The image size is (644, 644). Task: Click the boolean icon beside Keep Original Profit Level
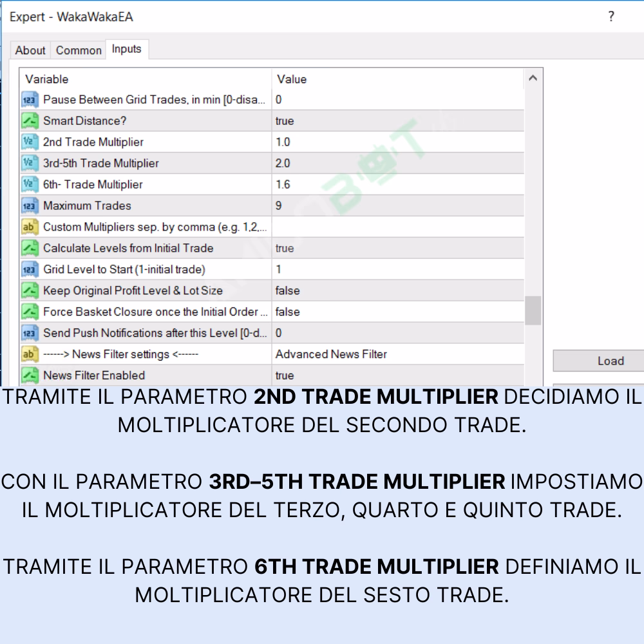coord(30,291)
